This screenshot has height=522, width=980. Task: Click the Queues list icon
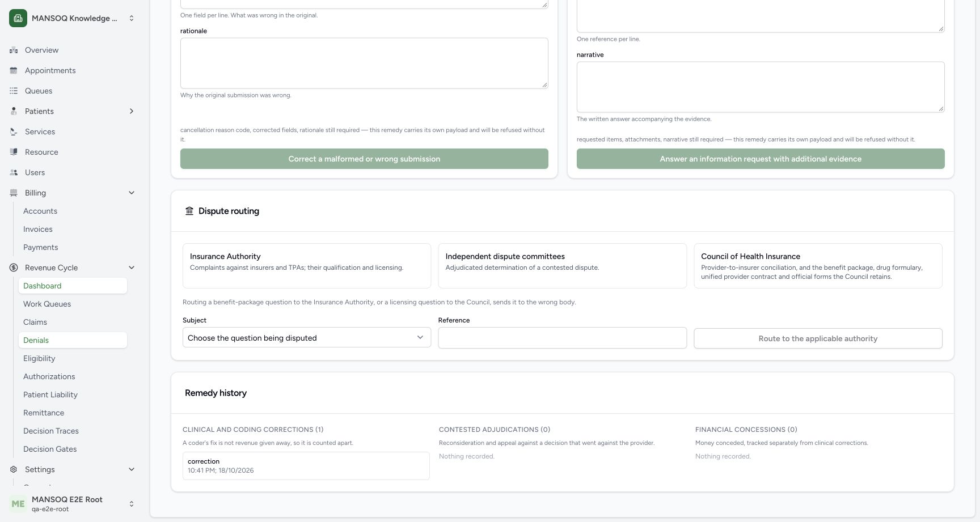[14, 91]
